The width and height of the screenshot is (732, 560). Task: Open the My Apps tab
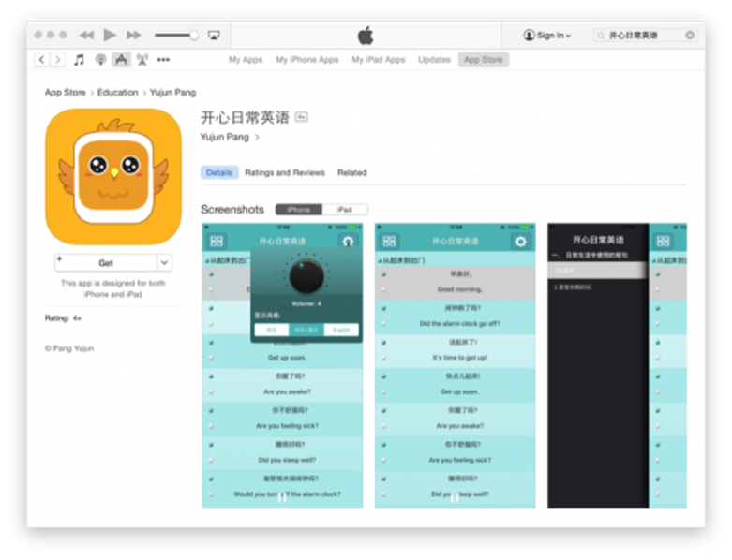tap(246, 60)
